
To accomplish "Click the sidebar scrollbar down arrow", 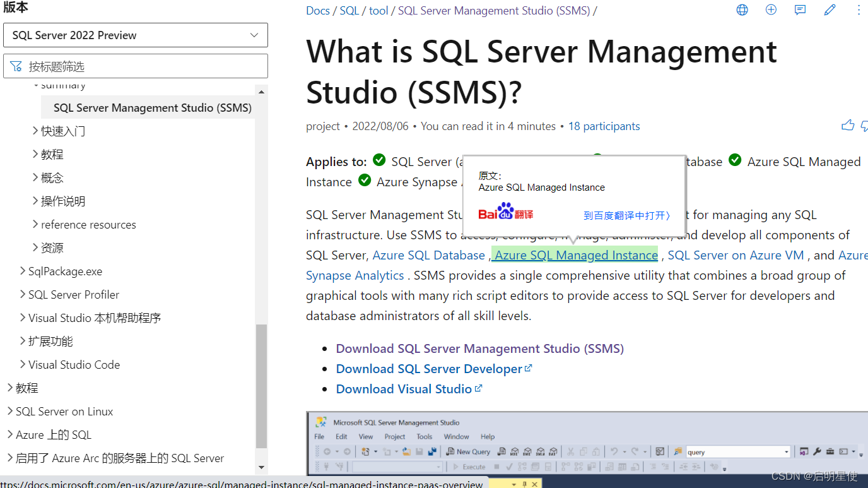I will tap(262, 468).
